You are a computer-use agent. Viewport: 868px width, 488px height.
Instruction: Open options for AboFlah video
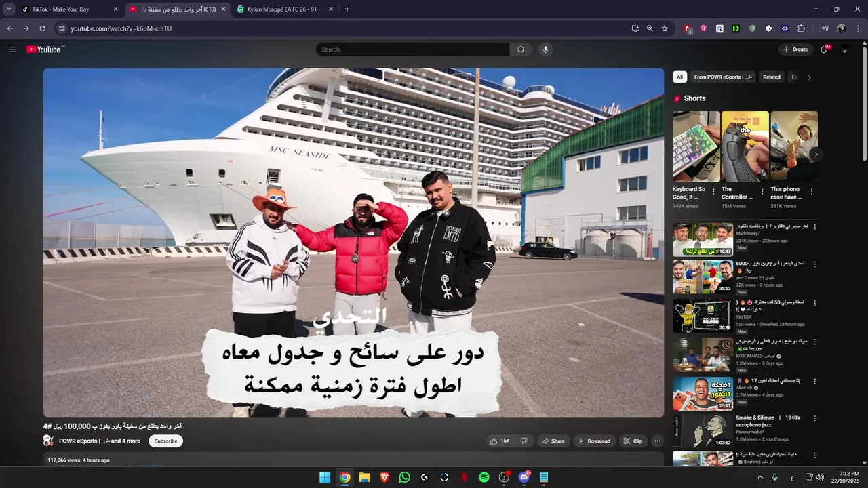[815, 381]
